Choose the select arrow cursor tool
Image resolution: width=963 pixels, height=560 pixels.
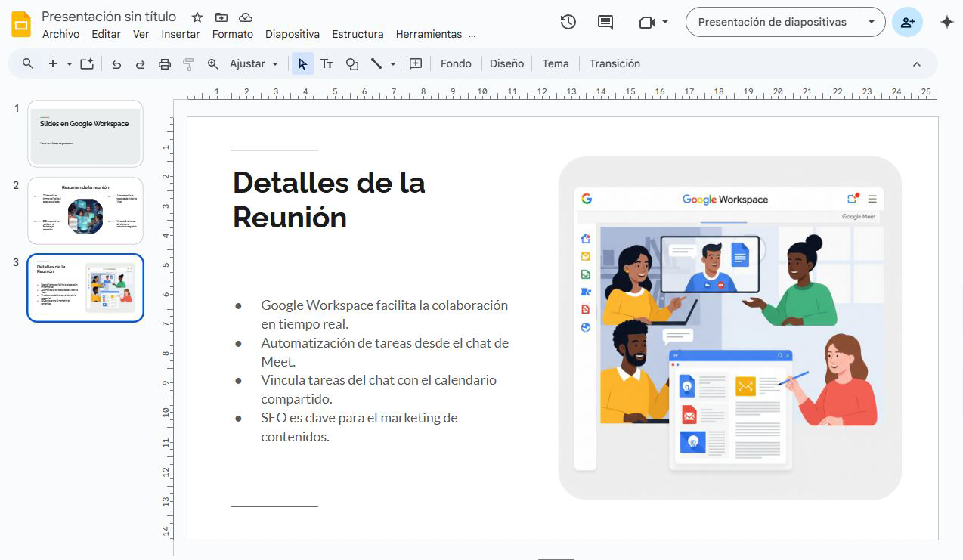[x=302, y=64]
